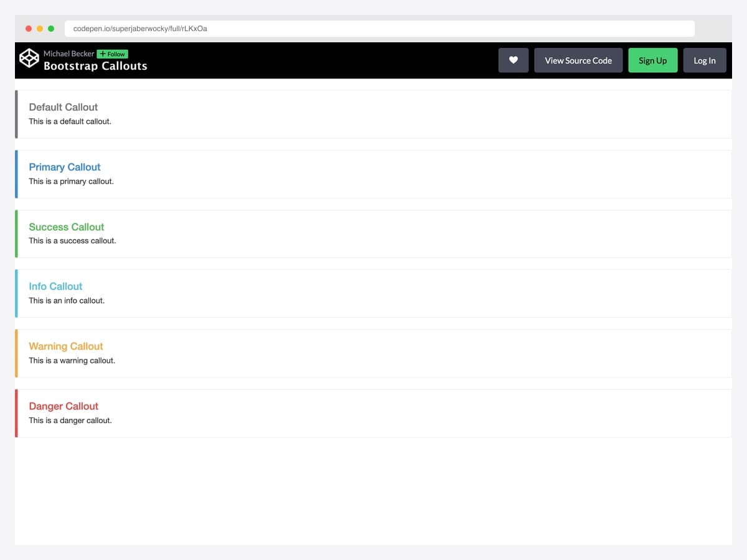Click the Log In button
This screenshot has width=747, height=560.
pos(705,60)
